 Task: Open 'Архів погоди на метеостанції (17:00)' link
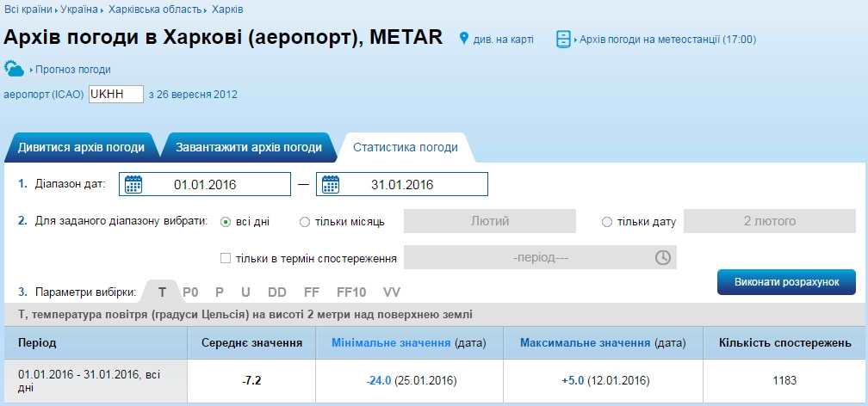coord(667,40)
